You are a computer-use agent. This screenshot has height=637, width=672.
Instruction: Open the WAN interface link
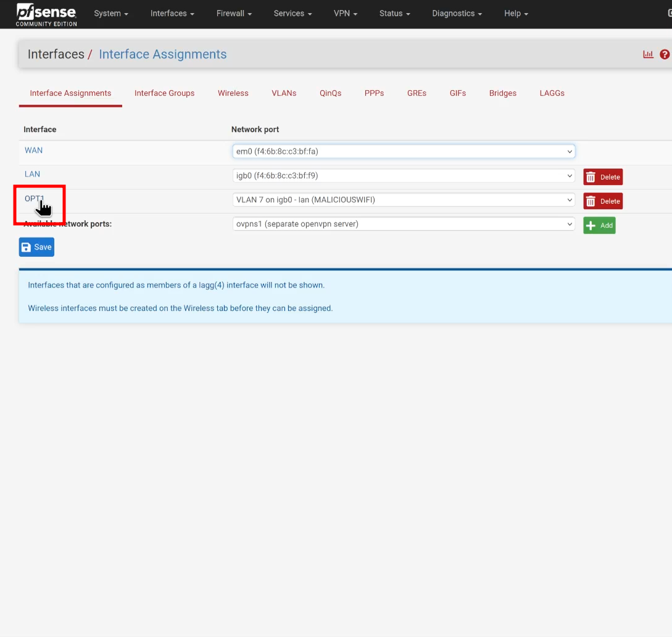[33, 150]
